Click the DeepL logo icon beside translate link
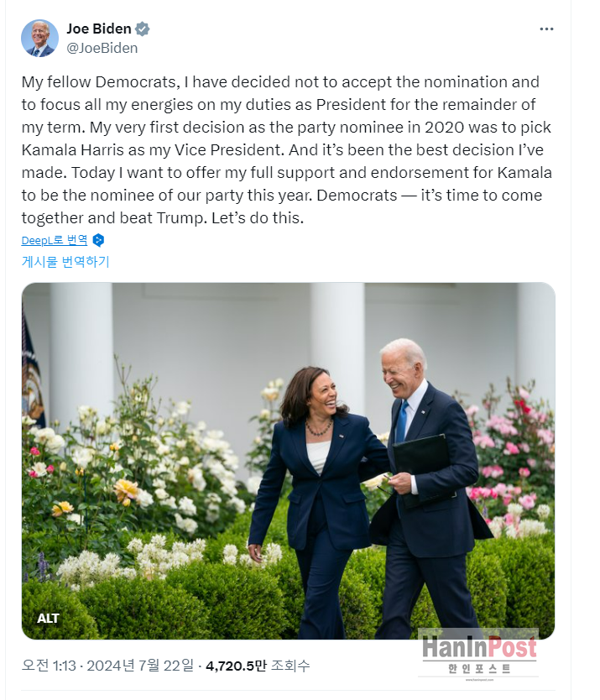Screen dimensions: 600x700 coord(98,240)
